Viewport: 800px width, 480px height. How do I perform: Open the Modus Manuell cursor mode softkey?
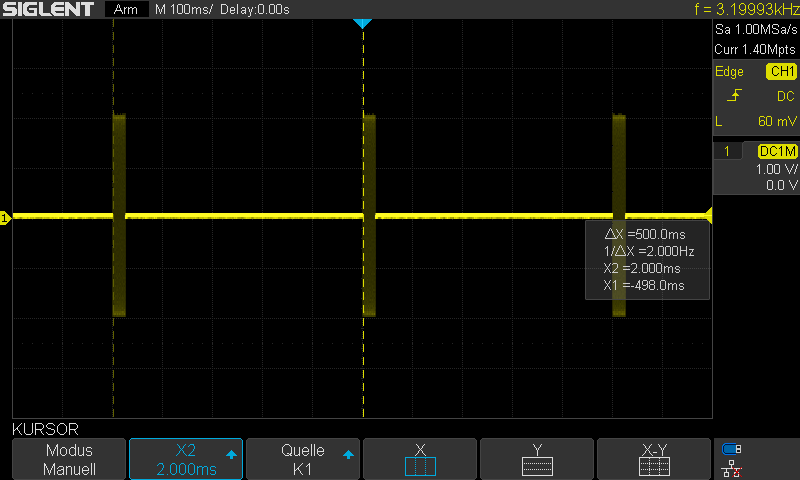[x=69, y=459]
